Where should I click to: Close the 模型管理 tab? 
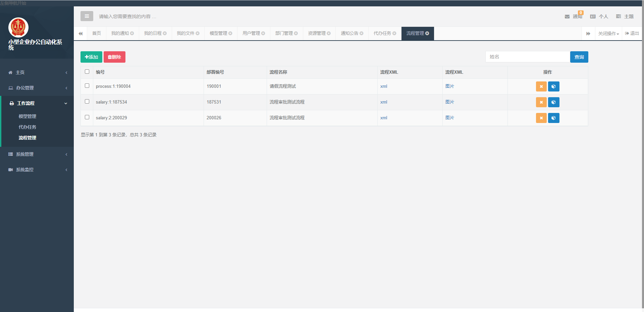pos(230,34)
